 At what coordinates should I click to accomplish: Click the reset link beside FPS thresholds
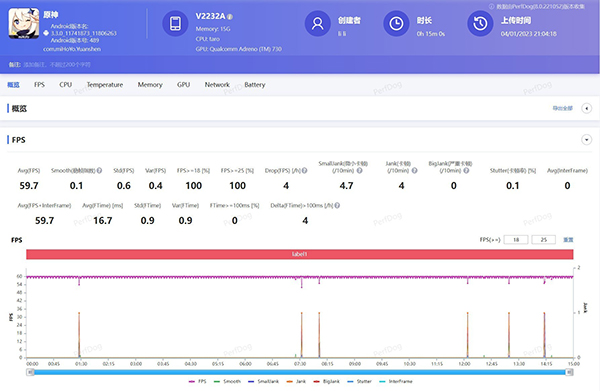click(x=568, y=240)
